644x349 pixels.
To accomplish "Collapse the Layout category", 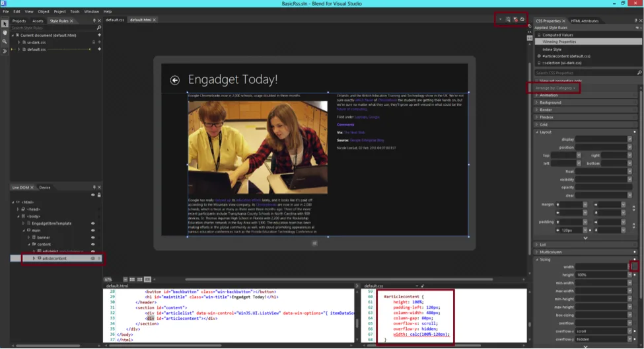I will coord(537,132).
